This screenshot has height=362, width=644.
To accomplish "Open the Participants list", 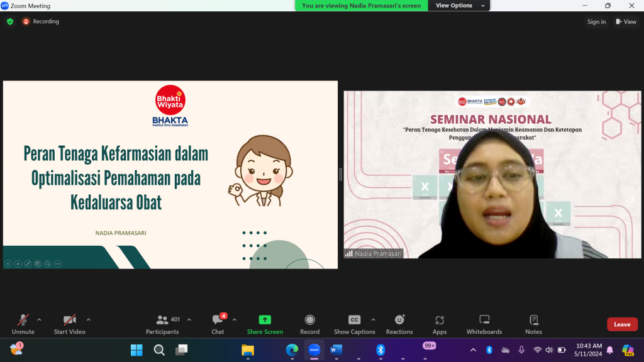I will coord(162,324).
